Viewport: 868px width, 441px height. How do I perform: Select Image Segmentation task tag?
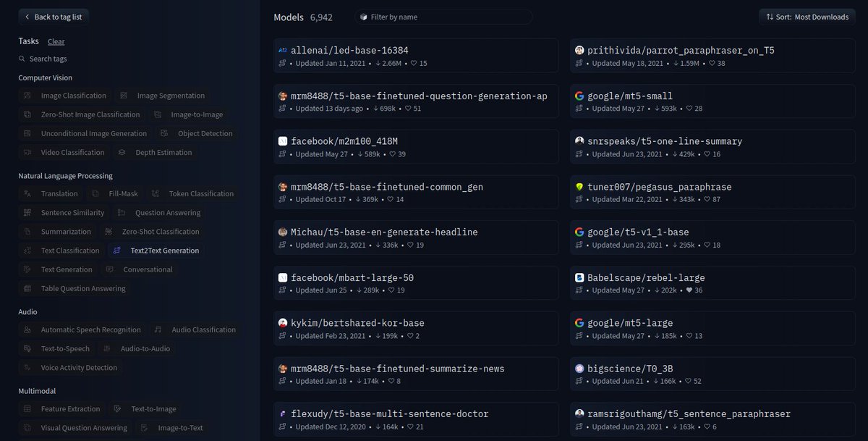pyautogui.click(x=163, y=96)
